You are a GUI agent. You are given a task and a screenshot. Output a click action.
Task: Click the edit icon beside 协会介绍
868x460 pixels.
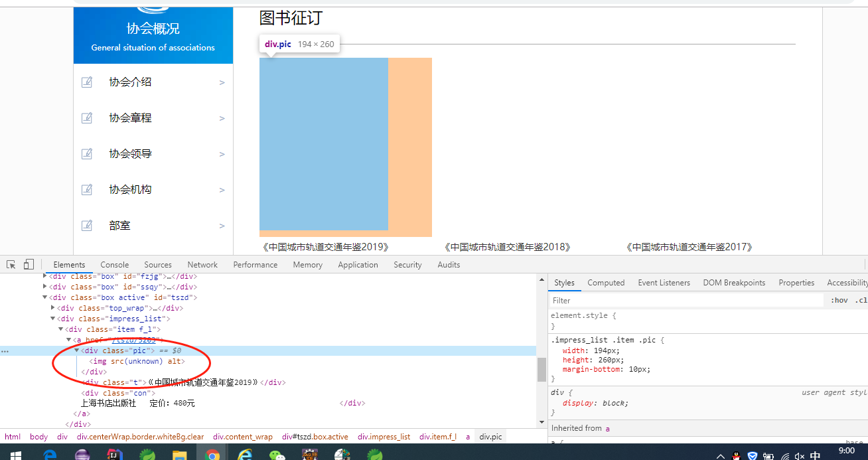pyautogui.click(x=87, y=82)
